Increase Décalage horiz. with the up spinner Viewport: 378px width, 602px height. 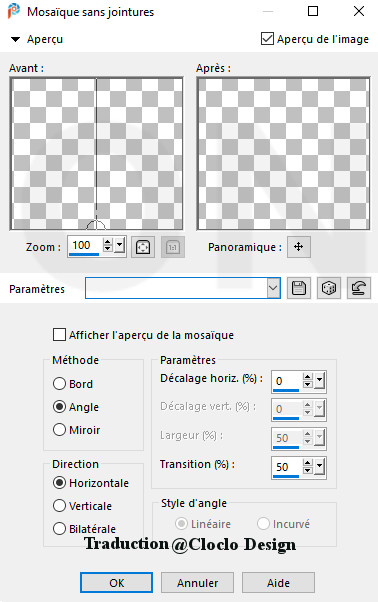click(x=307, y=377)
